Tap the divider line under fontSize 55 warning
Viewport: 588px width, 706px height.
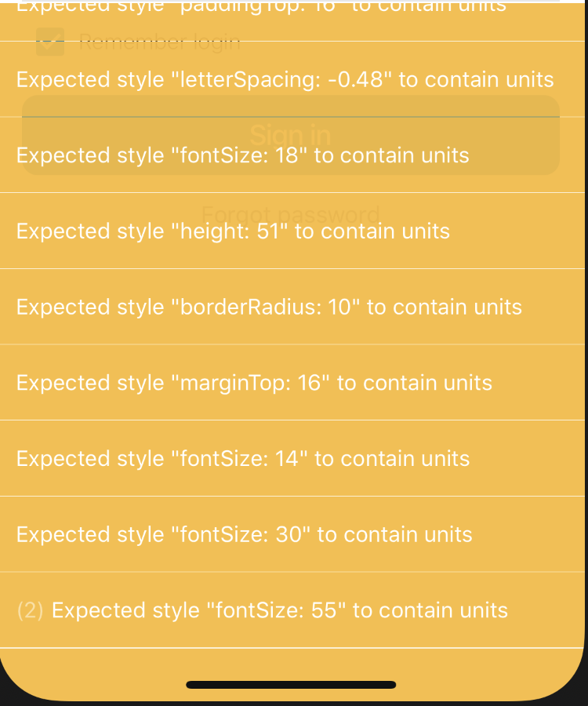point(292,647)
